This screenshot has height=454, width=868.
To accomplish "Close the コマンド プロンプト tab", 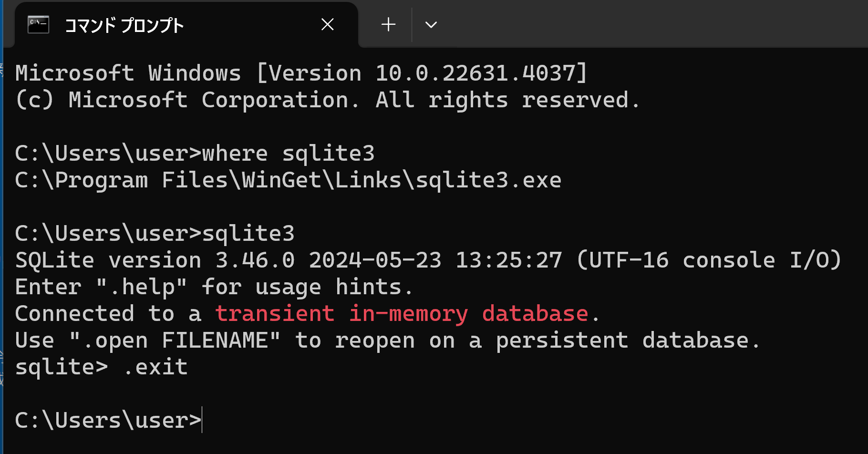I will (328, 24).
